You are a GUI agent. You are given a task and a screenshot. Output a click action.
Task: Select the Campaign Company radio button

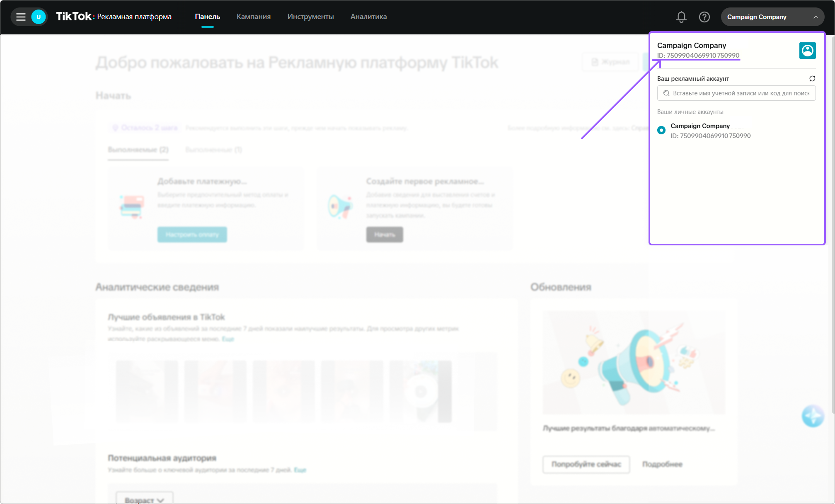click(x=661, y=130)
